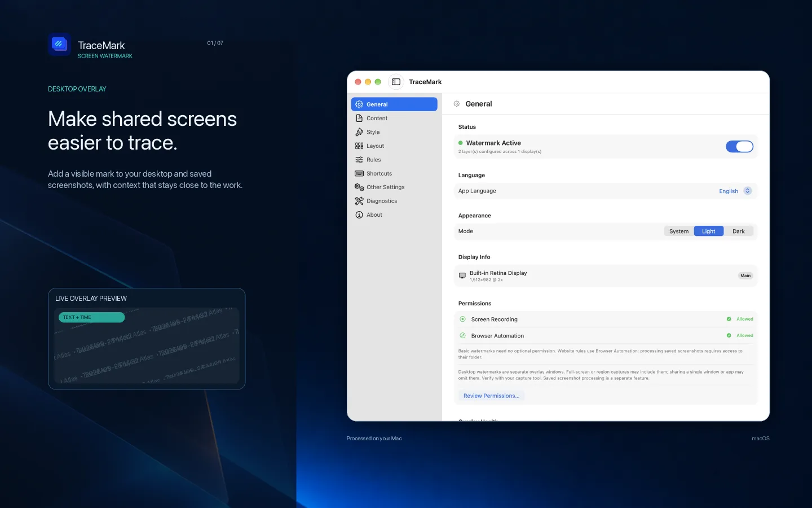Click the Review Permissions button
The width and height of the screenshot is (812, 508).
[491, 396]
